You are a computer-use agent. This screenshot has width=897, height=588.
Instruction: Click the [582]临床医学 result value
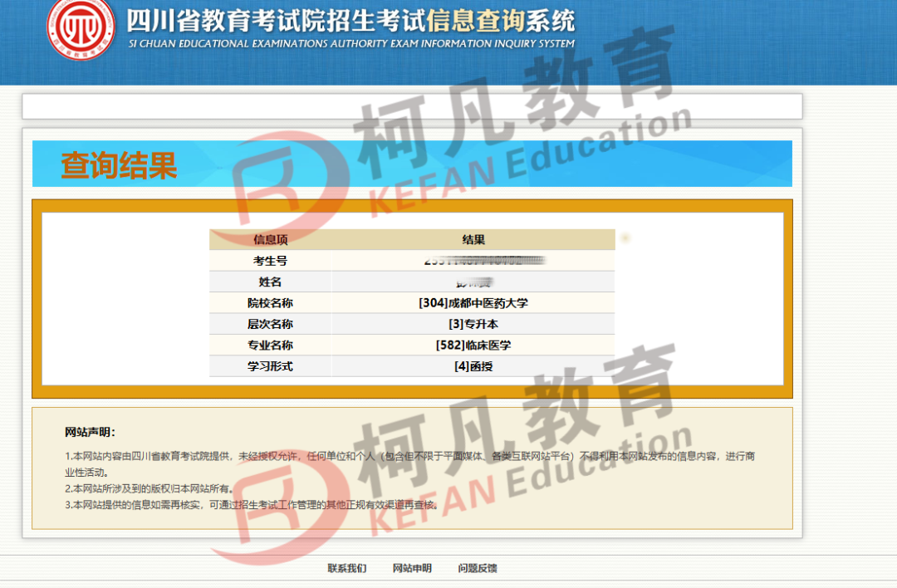point(473,345)
